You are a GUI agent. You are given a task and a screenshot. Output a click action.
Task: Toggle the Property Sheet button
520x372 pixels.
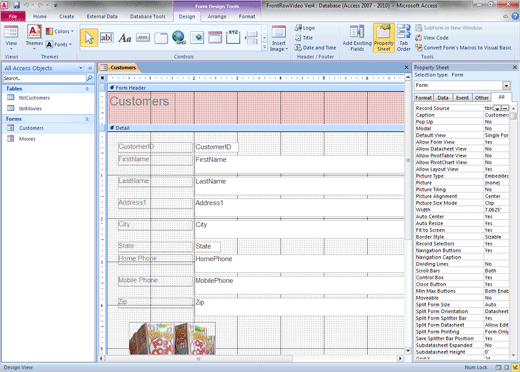[x=384, y=38]
